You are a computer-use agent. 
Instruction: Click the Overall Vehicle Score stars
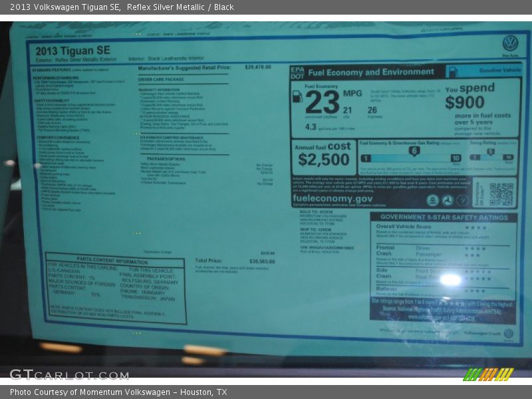pos(475,227)
